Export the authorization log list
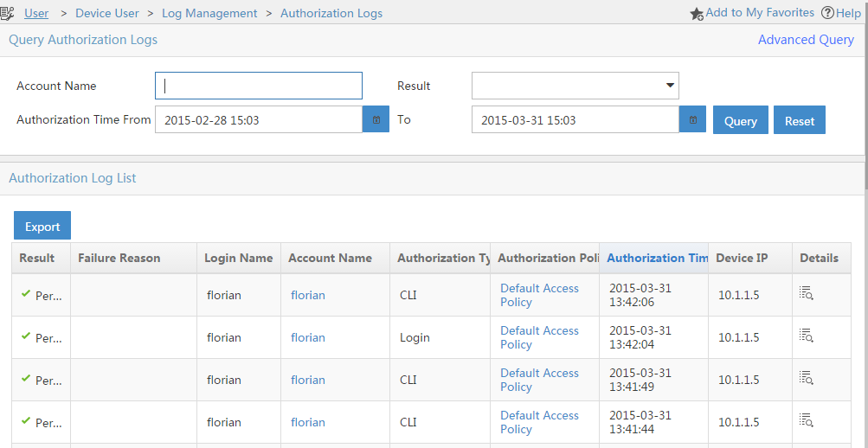The height and width of the screenshot is (448, 868). click(x=42, y=227)
